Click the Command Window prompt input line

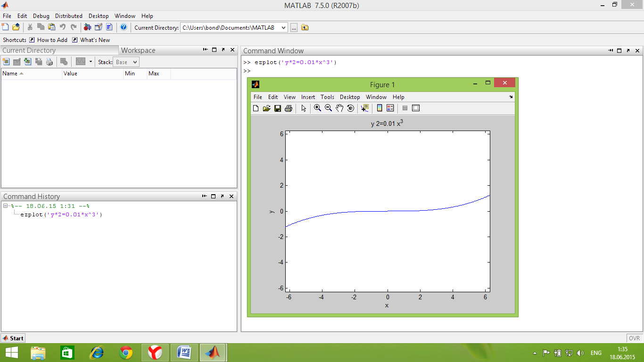click(x=441, y=71)
